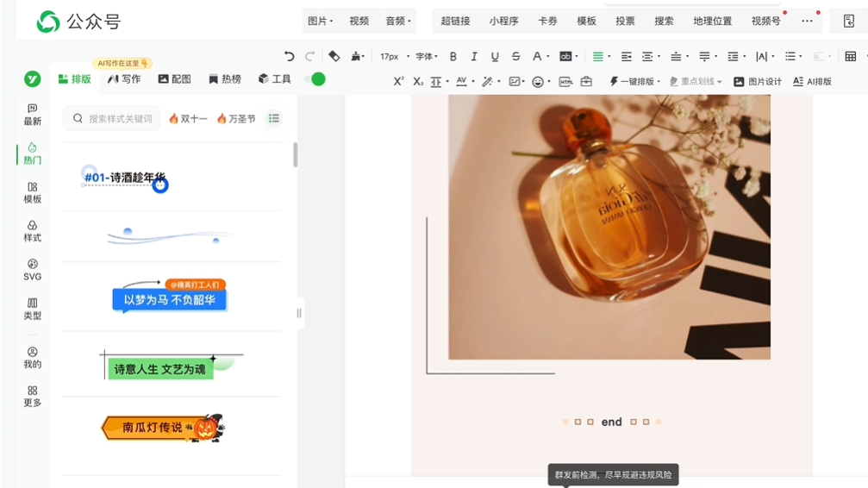Screen dimensions: 868x488
Task: Click the undo arrow icon
Action: pos(289,56)
